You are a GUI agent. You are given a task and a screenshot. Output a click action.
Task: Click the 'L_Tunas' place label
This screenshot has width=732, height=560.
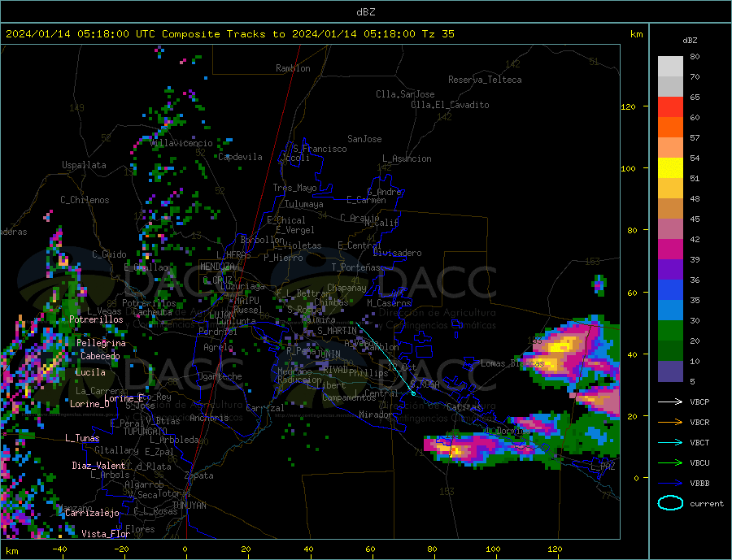pyautogui.click(x=82, y=438)
